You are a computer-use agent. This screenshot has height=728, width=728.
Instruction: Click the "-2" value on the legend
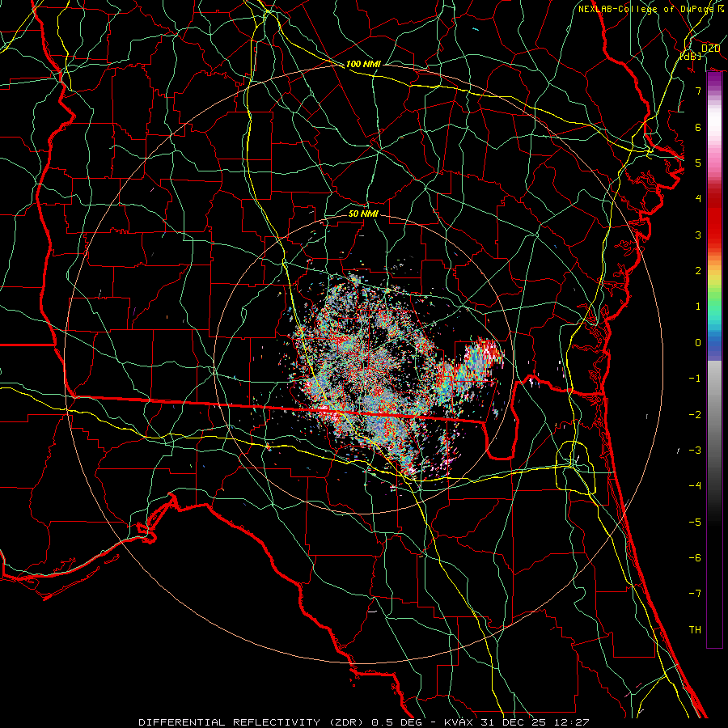[x=695, y=415]
